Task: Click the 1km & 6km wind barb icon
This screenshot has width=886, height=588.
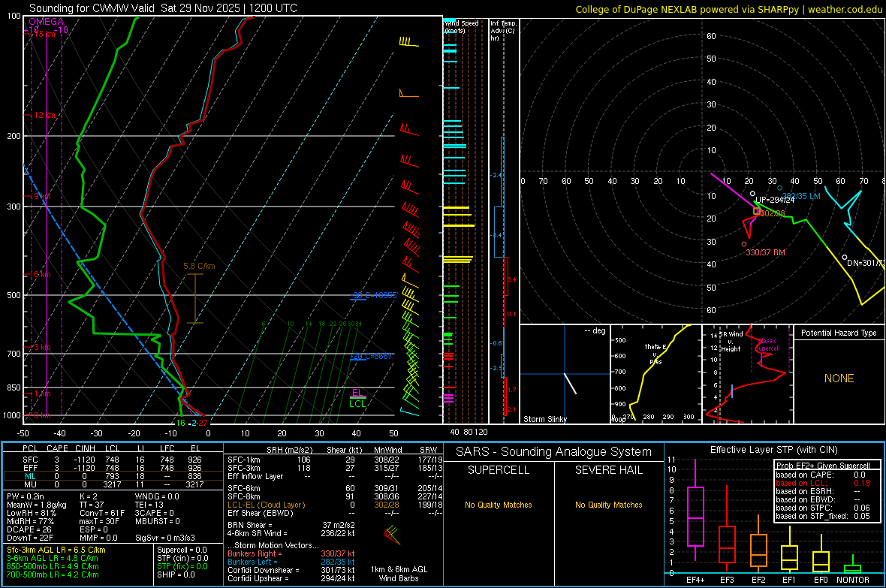Action: [x=391, y=535]
